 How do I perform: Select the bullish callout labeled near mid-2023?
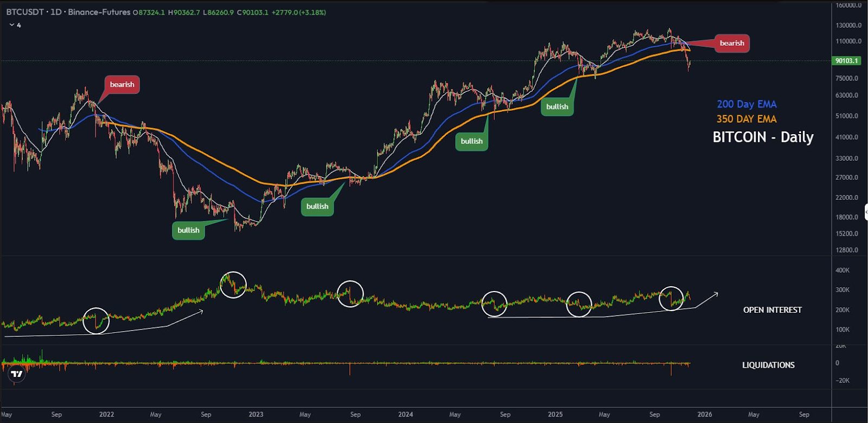pos(317,206)
